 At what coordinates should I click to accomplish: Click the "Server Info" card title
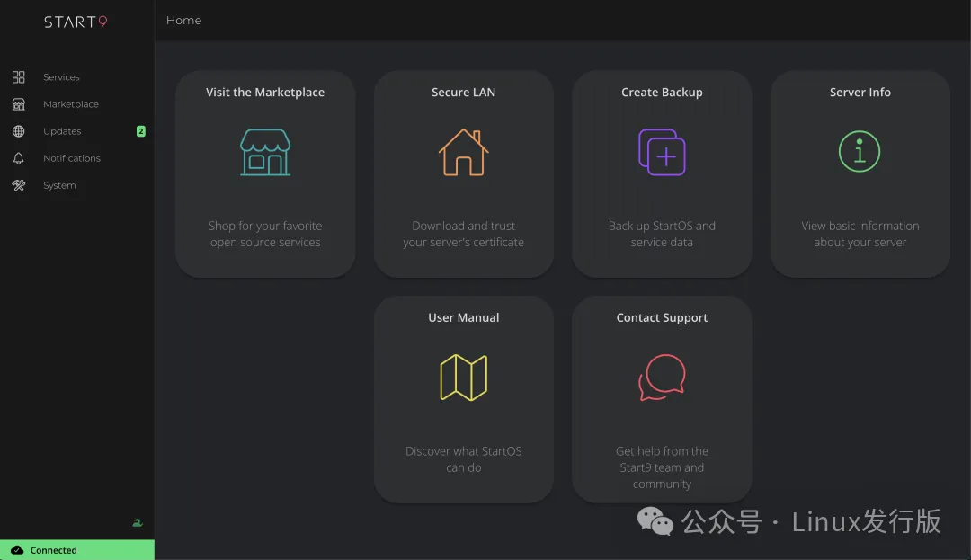click(860, 93)
